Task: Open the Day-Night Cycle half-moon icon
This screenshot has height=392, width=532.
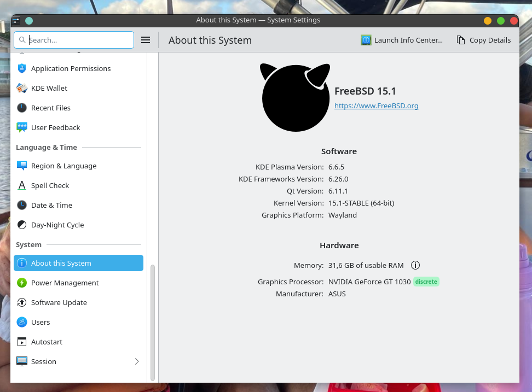Action: [x=22, y=225]
